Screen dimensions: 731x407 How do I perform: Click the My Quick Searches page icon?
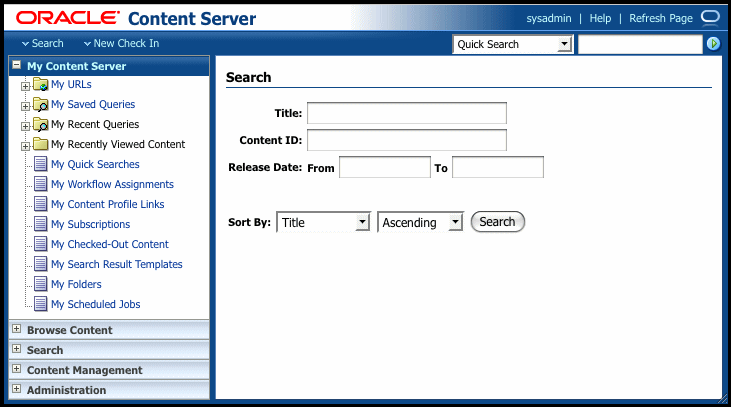coord(41,164)
